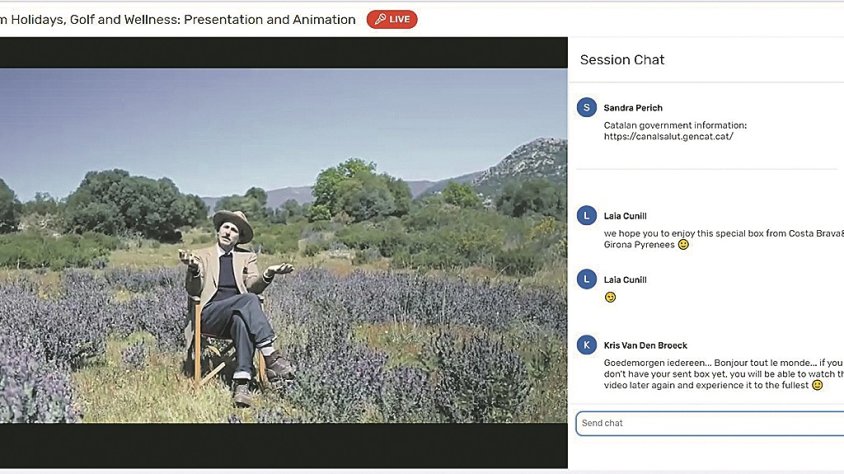Click Laia Cunill's avatar beside the emoji-only message
The width and height of the screenshot is (844, 474).
point(587,280)
